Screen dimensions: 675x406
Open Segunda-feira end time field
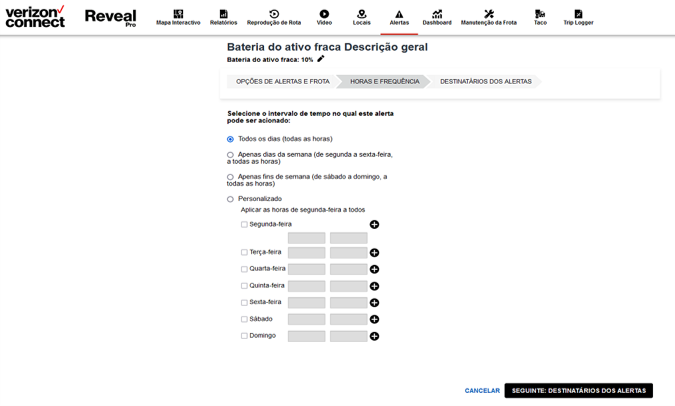(x=349, y=238)
